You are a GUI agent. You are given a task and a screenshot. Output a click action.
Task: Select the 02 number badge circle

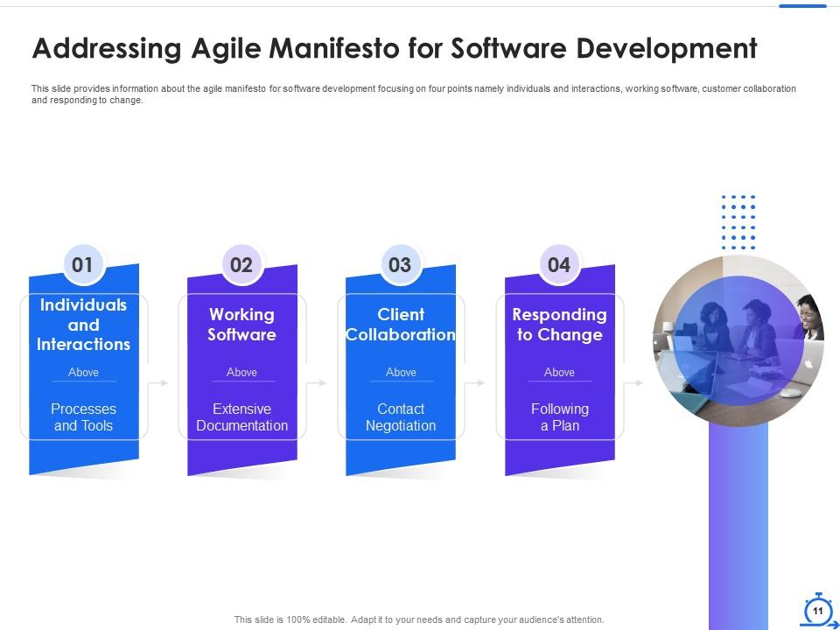(x=241, y=264)
